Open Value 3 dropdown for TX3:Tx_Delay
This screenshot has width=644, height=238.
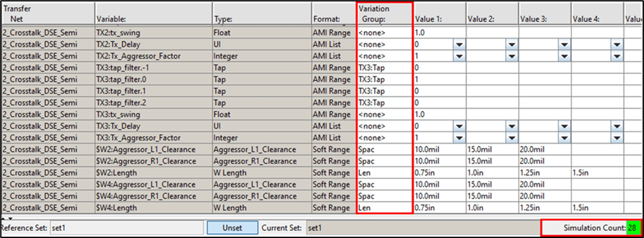point(564,126)
